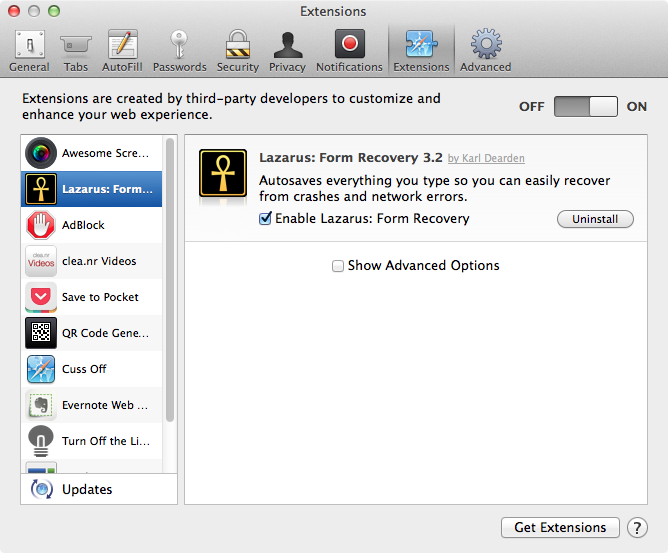Select Awesome Screenshot extension in list
668x553 pixels.
click(x=91, y=153)
